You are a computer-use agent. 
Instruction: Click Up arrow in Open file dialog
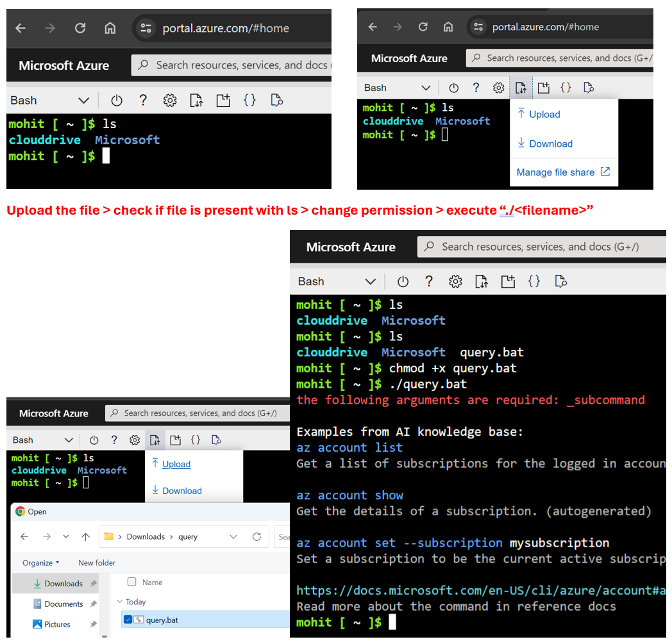(x=86, y=536)
